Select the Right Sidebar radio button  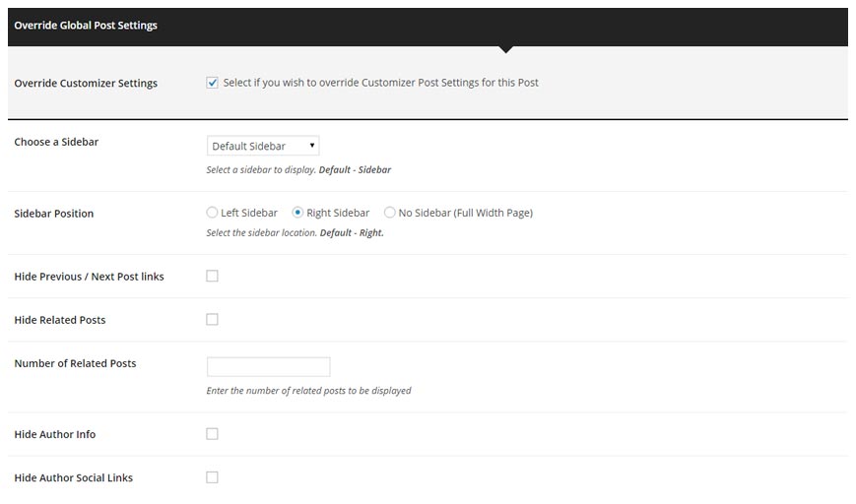[298, 213]
